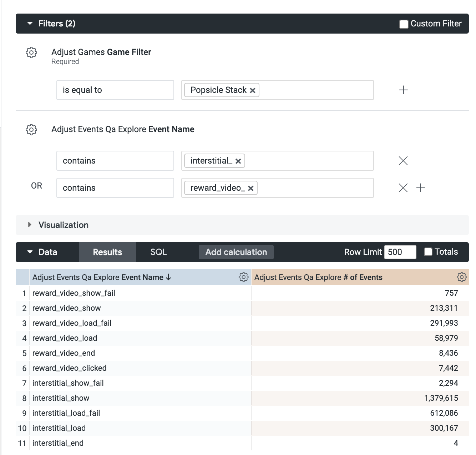
Task: Collapse the Data section
Action: (x=30, y=252)
